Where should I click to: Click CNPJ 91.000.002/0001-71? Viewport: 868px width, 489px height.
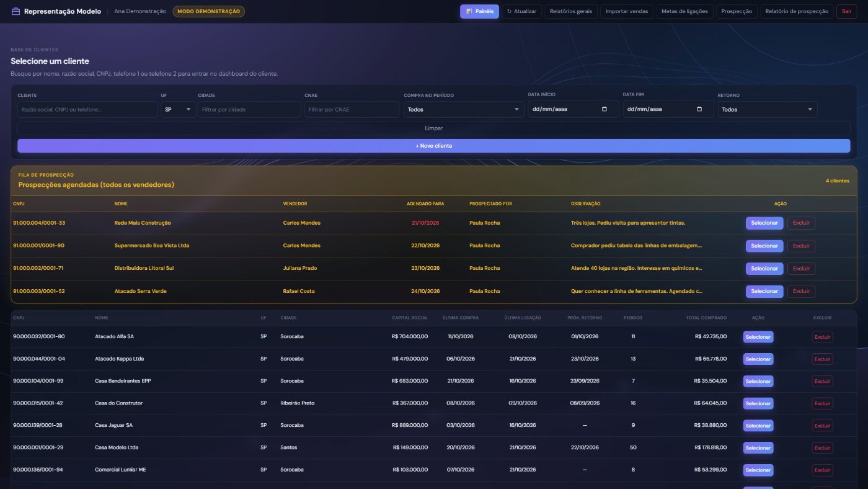click(x=38, y=268)
